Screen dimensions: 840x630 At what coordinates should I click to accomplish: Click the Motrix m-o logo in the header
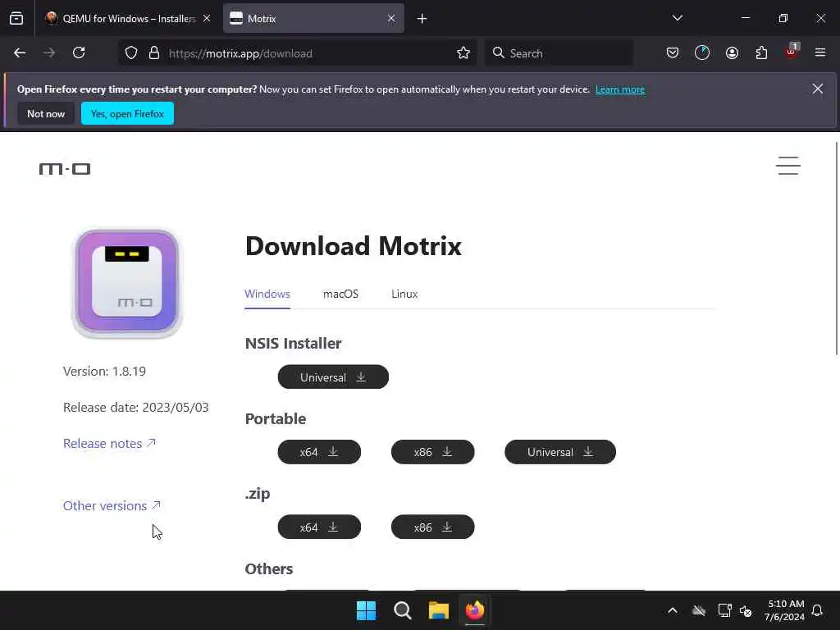[65, 169]
